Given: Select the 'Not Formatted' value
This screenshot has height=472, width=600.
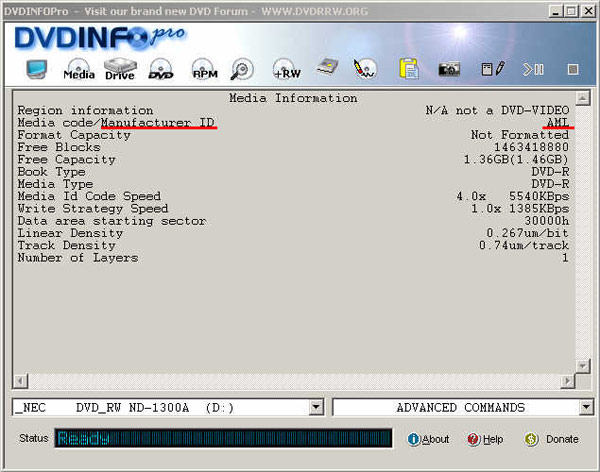Looking at the screenshot, I should (x=520, y=135).
